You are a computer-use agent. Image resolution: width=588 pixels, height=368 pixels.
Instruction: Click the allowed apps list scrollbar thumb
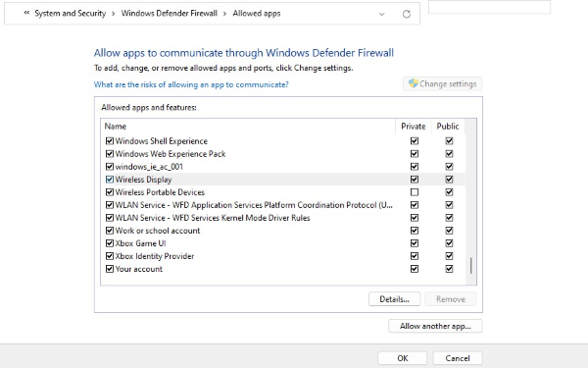471,266
